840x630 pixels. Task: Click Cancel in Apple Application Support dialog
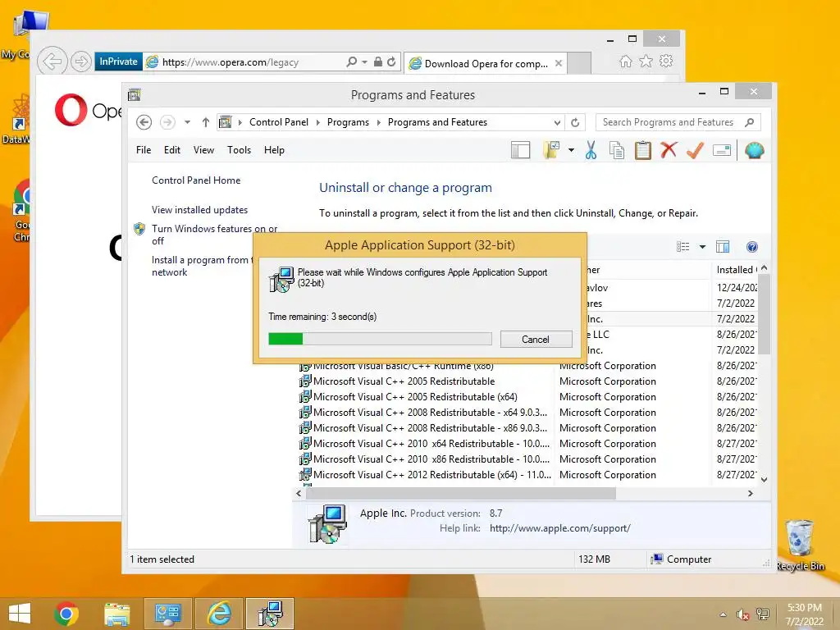tap(536, 339)
